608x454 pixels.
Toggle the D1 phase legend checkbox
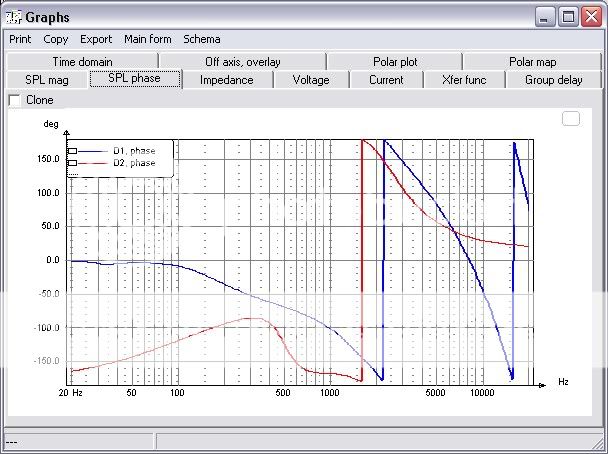[72, 151]
